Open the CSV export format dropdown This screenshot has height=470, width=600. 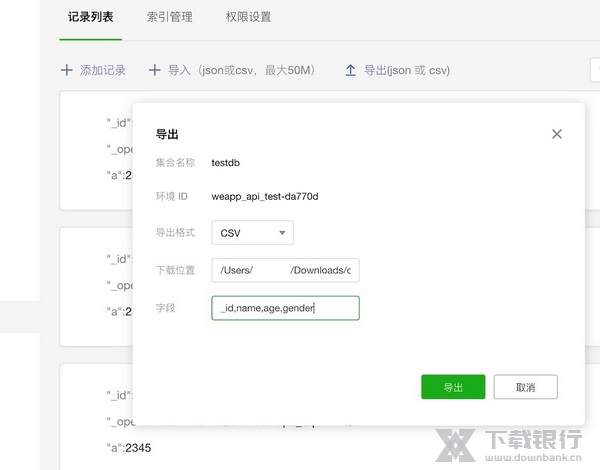pos(253,233)
